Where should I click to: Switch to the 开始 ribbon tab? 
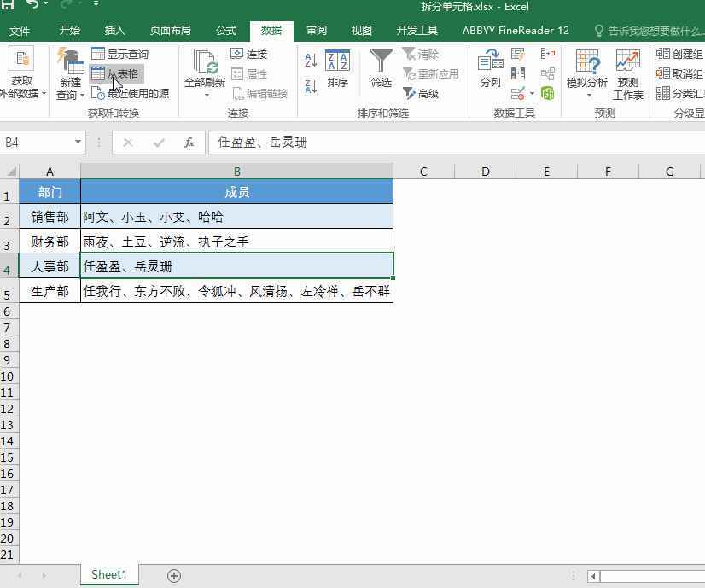(x=69, y=31)
